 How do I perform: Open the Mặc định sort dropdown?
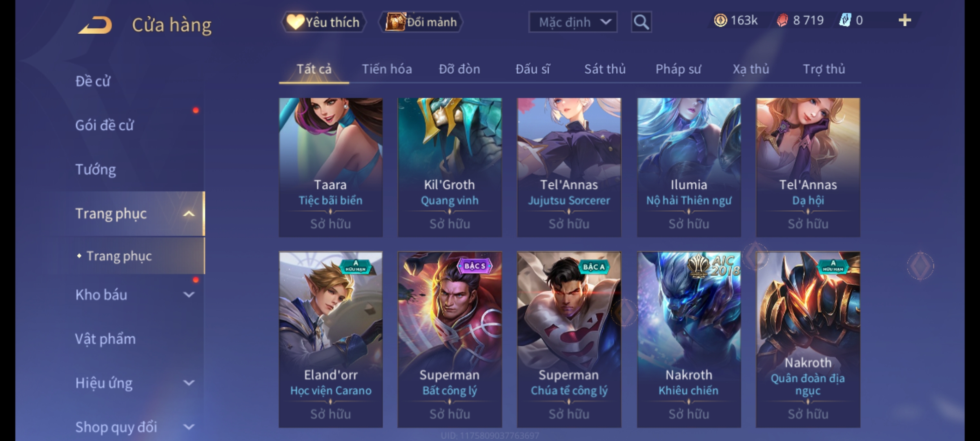(x=572, y=22)
